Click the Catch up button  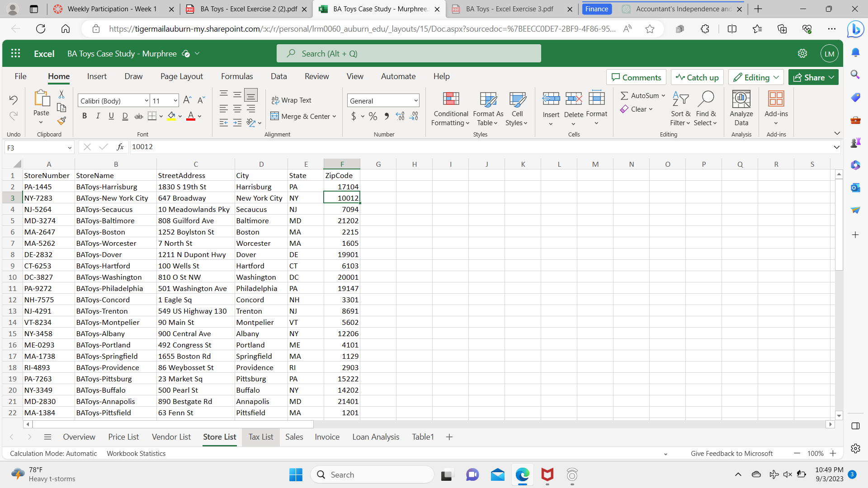[697, 77]
